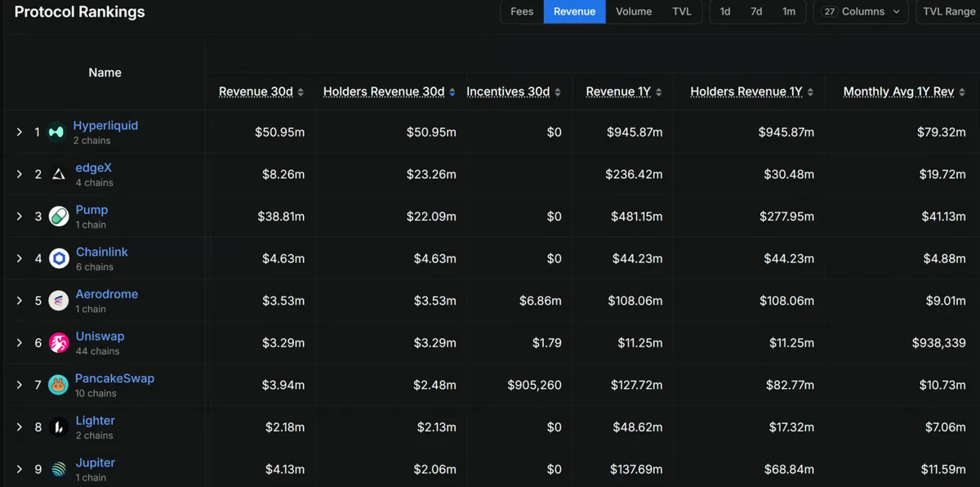Open the Lighter protocol link

[95, 421]
